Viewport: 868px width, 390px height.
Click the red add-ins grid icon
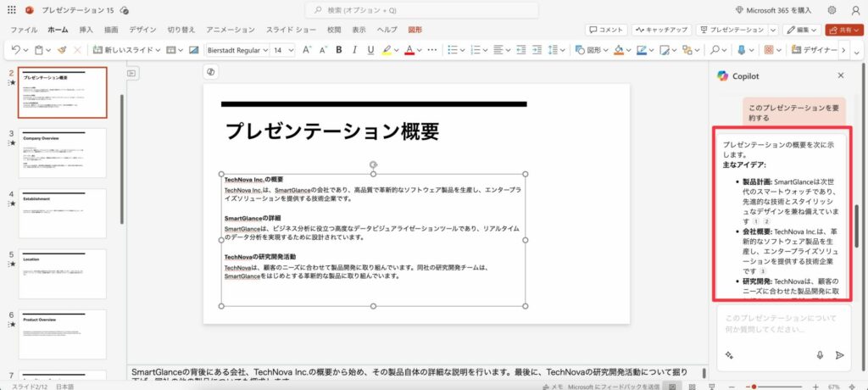click(x=768, y=50)
